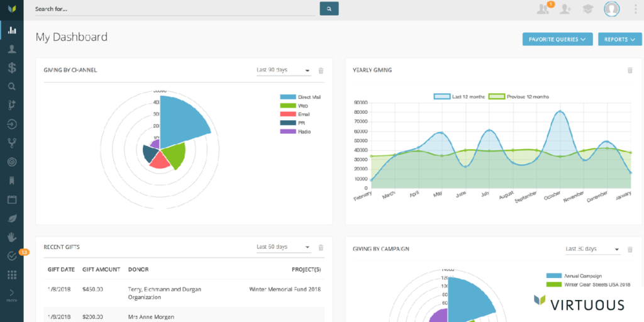The width and height of the screenshot is (644, 322).
Task: Toggle Last 12 months series legend
Action: (459, 97)
